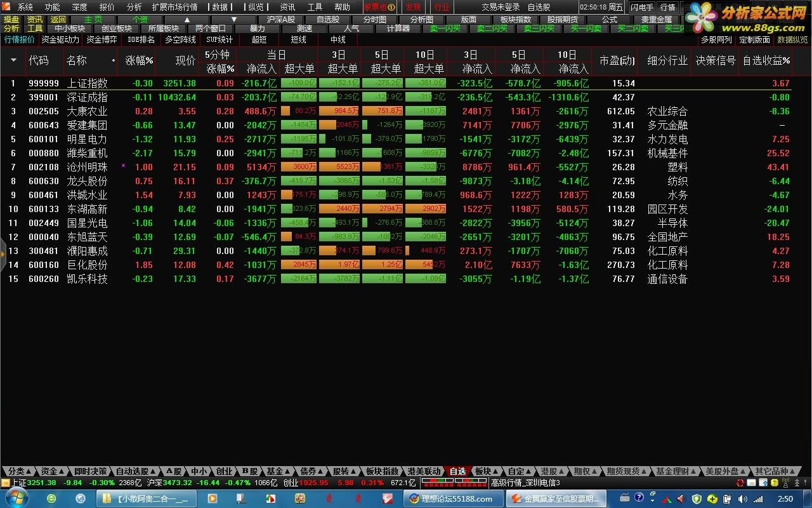Screen dimensions: 812x508
Task: Click the red 行业 button
Action: tap(442, 8)
